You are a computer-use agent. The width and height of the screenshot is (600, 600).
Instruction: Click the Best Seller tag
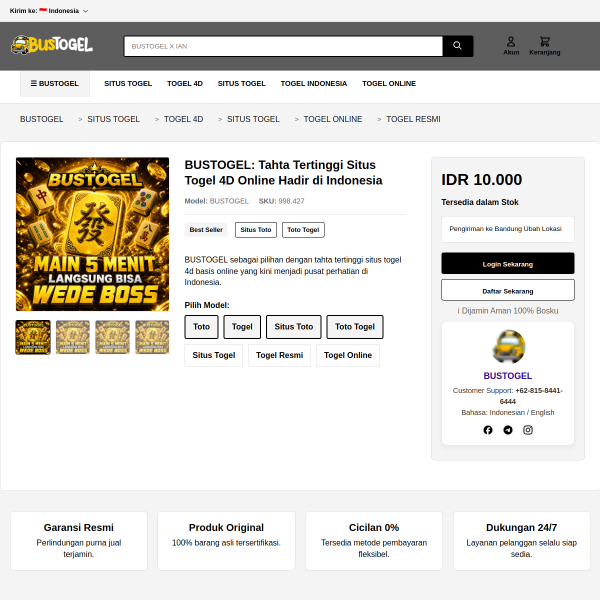tap(206, 230)
